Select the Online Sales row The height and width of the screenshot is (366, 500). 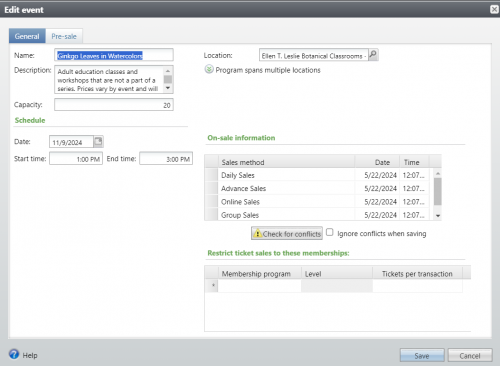tap(317, 202)
